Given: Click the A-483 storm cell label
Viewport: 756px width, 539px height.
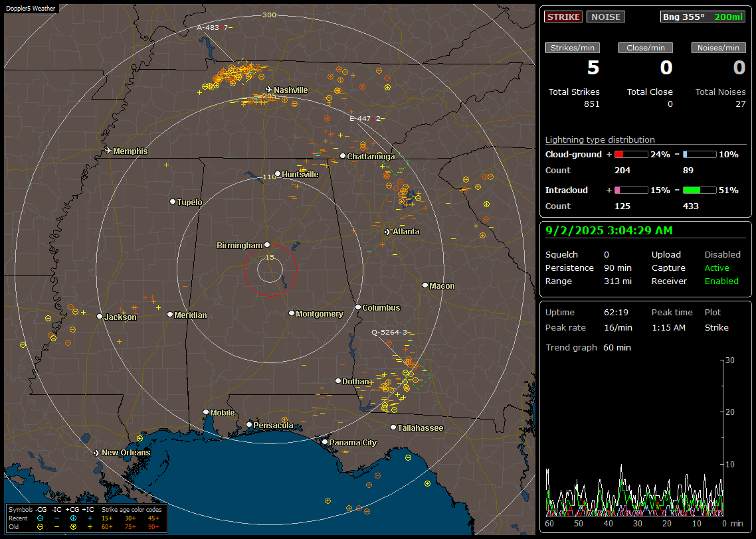Looking at the screenshot, I should coord(214,27).
